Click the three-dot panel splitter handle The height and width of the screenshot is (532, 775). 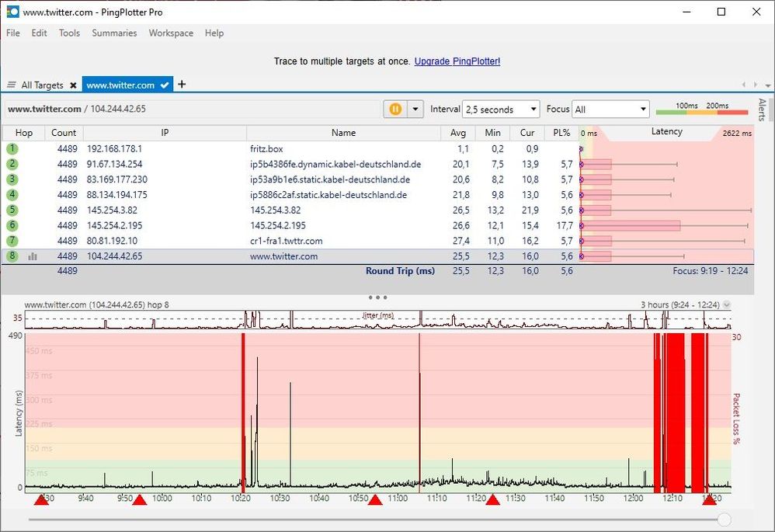[377, 297]
